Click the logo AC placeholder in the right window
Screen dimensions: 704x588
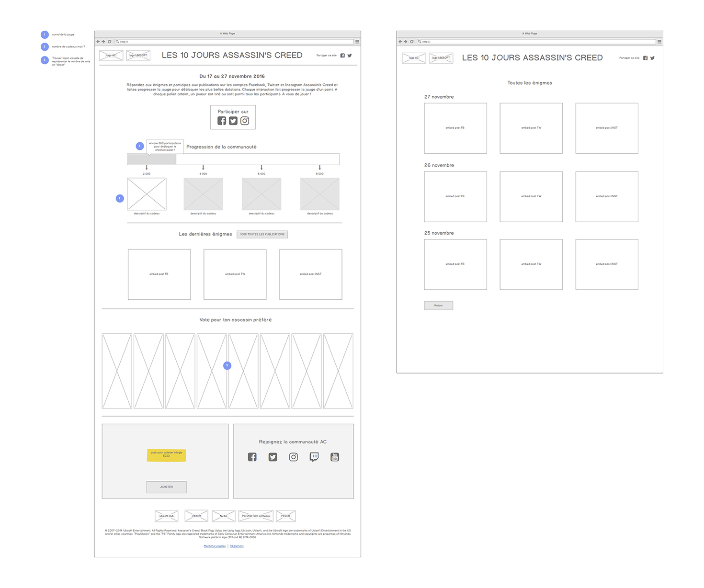(x=414, y=58)
